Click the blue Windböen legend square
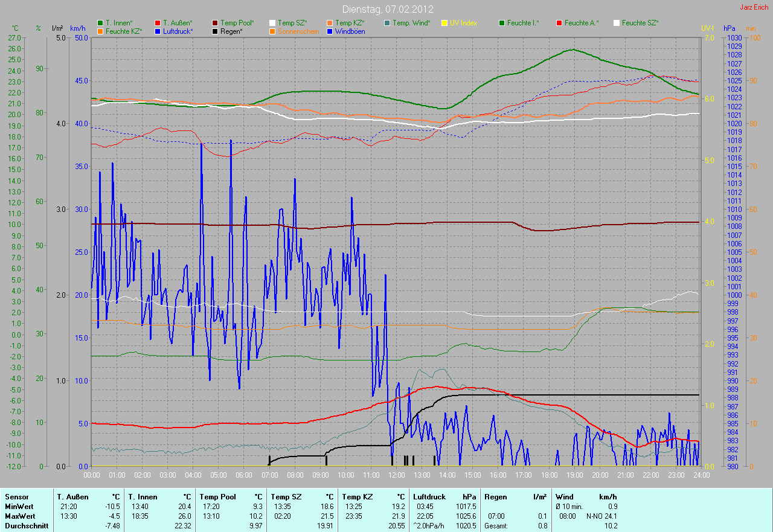Image resolution: width=773 pixels, height=532 pixels. [330, 31]
